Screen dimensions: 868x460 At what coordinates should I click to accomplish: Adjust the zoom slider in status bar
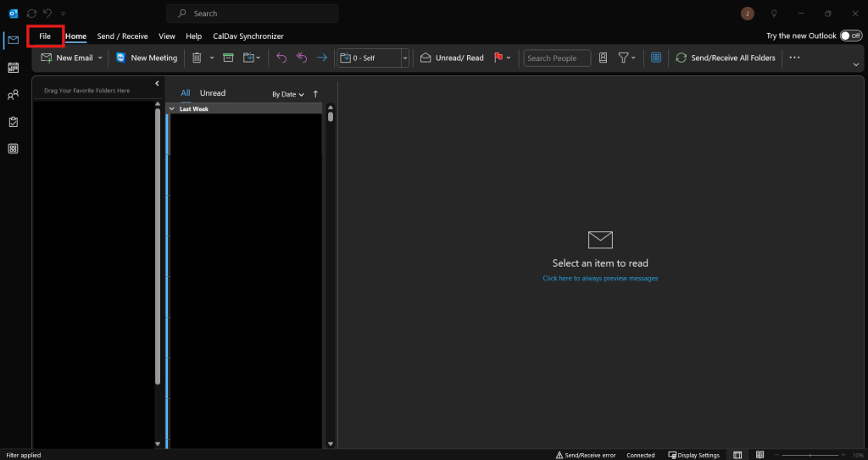(x=810, y=455)
